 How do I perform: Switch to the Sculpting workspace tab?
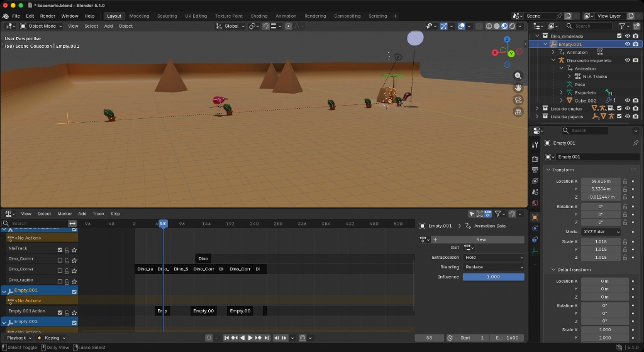point(167,16)
